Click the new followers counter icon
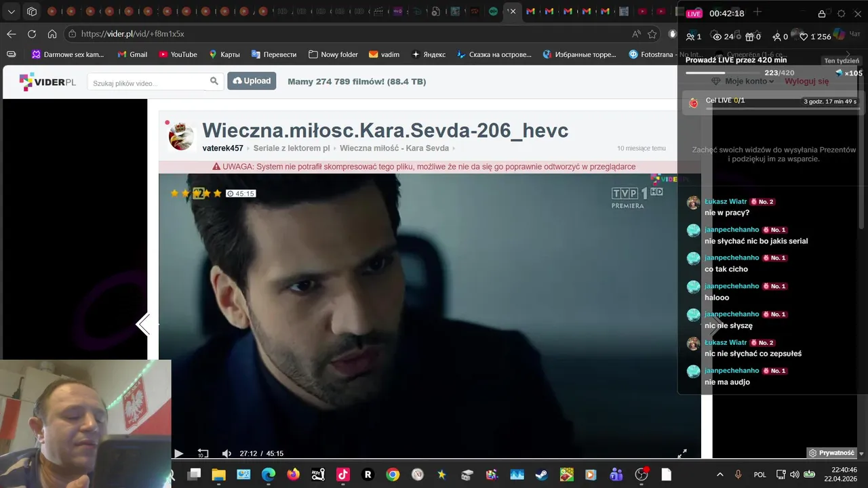The width and height of the screenshot is (868, 488). pos(781,37)
